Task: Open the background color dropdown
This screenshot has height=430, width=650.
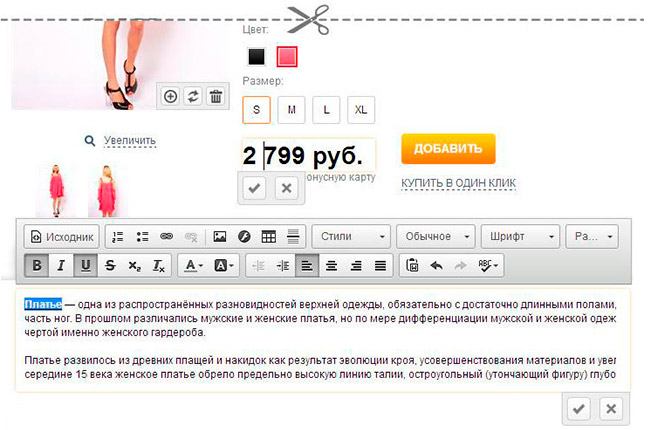Action: 224,265
